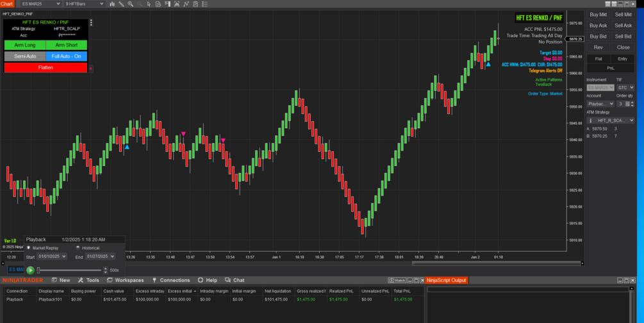Click the Rev button
Viewport: 644px width, 323px height.
click(x=599, y=47)
